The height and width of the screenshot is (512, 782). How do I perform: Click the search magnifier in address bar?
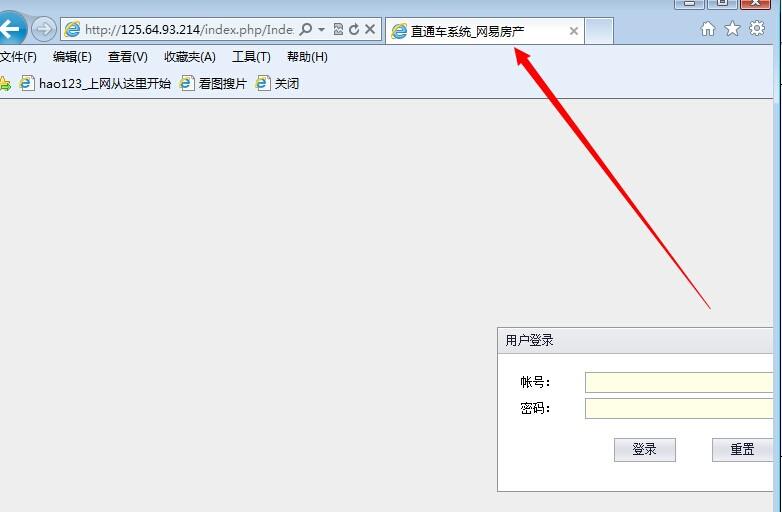pyautogui.click(x=305, y=29)
